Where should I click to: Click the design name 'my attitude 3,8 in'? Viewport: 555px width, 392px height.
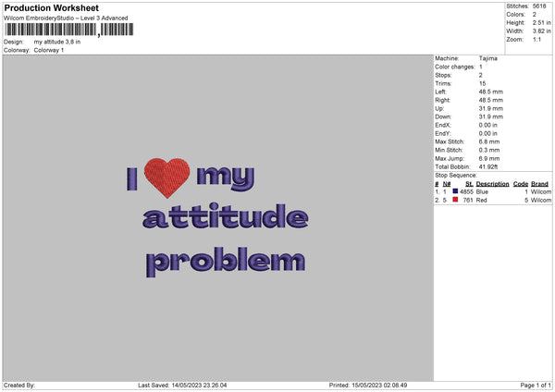point(57,42)
